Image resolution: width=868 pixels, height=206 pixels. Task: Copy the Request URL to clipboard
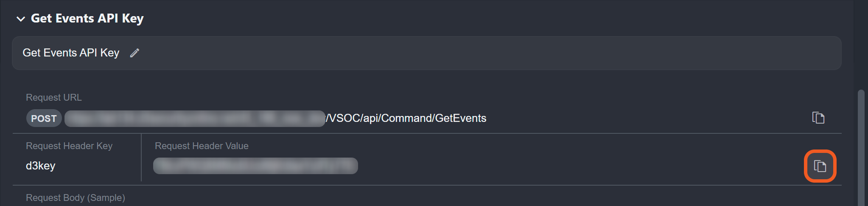(818, 118)
